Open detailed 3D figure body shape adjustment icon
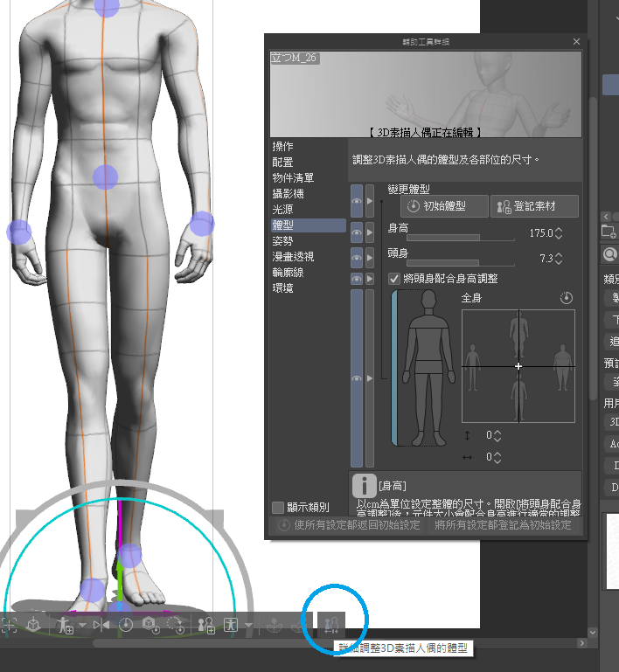Screen dimensions: 619x672 tap(331, 625)
